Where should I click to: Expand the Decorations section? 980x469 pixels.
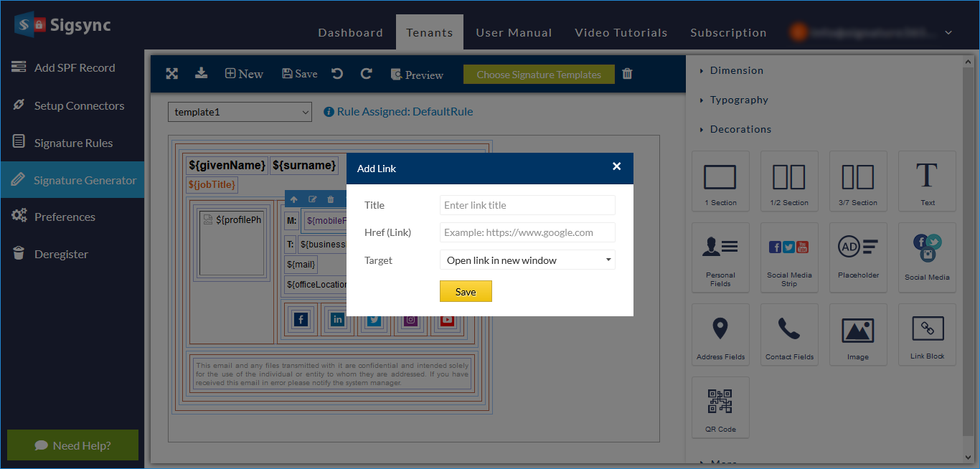pos(740,129)
